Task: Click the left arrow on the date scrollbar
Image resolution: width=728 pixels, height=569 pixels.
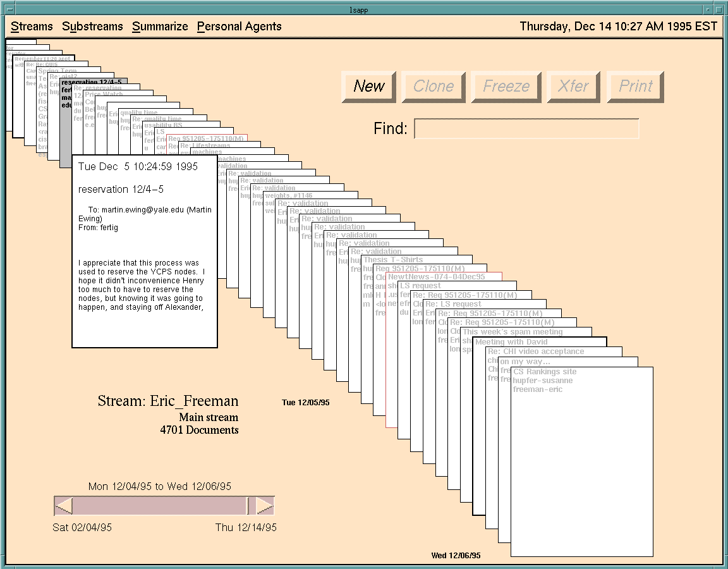Action: tap(64, 506)
